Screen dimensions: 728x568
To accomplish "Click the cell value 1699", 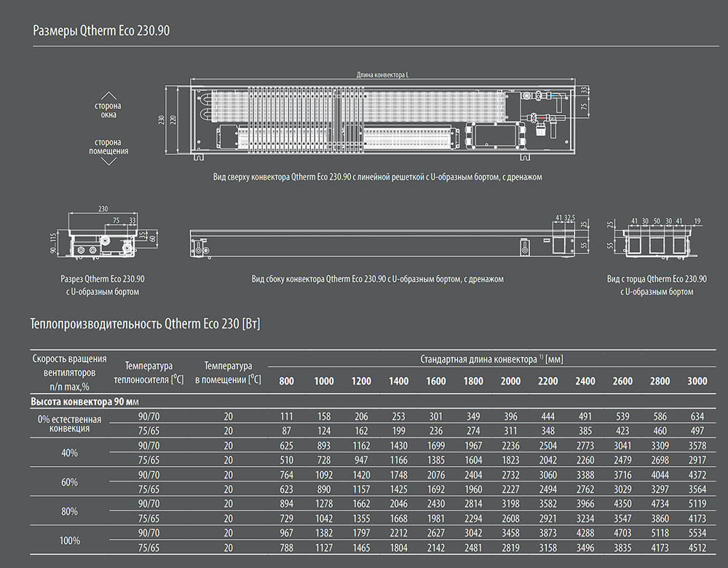I will (x=436, y=446).
